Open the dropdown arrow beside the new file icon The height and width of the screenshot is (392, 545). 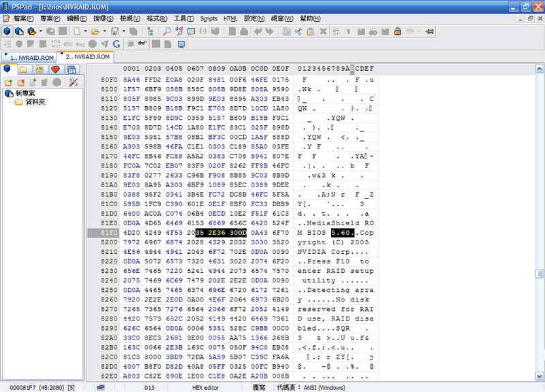click(x=85, y=31)
